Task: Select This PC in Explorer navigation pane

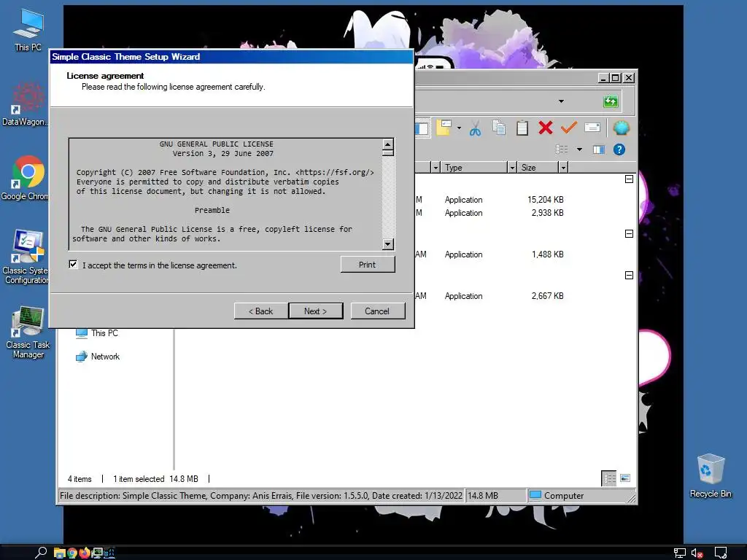Action: coord(98,332)
